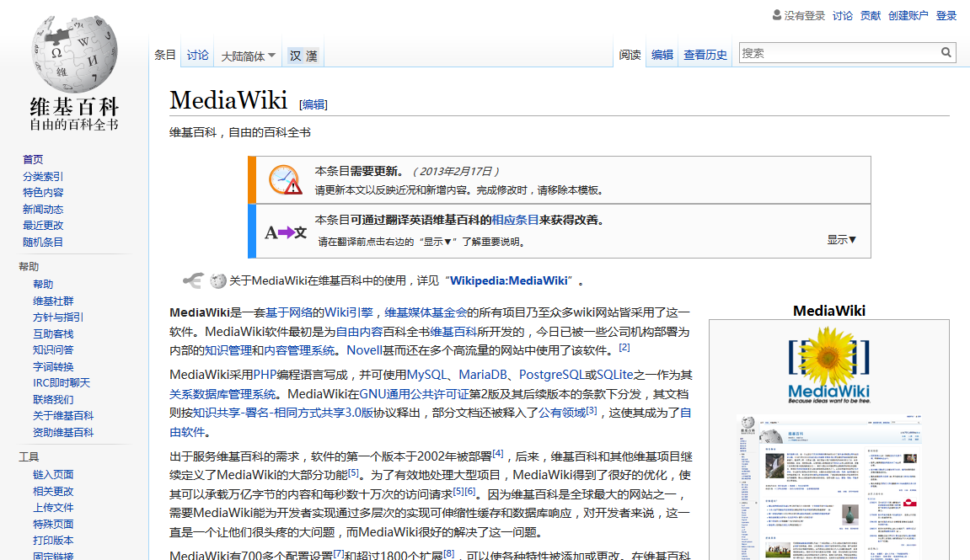
Task: Click the 帮助 link under help section
Action: [x=43, y=285]
